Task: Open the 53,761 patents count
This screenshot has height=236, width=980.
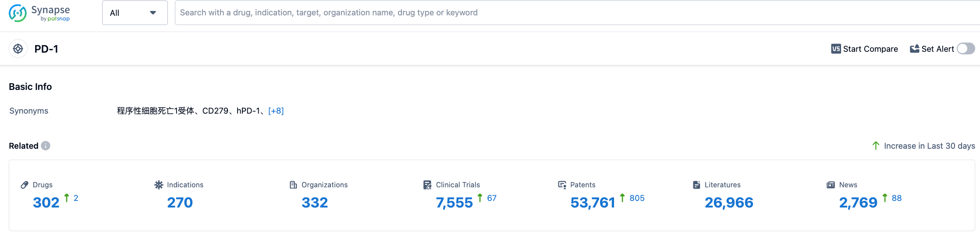Action: [593, 203]
